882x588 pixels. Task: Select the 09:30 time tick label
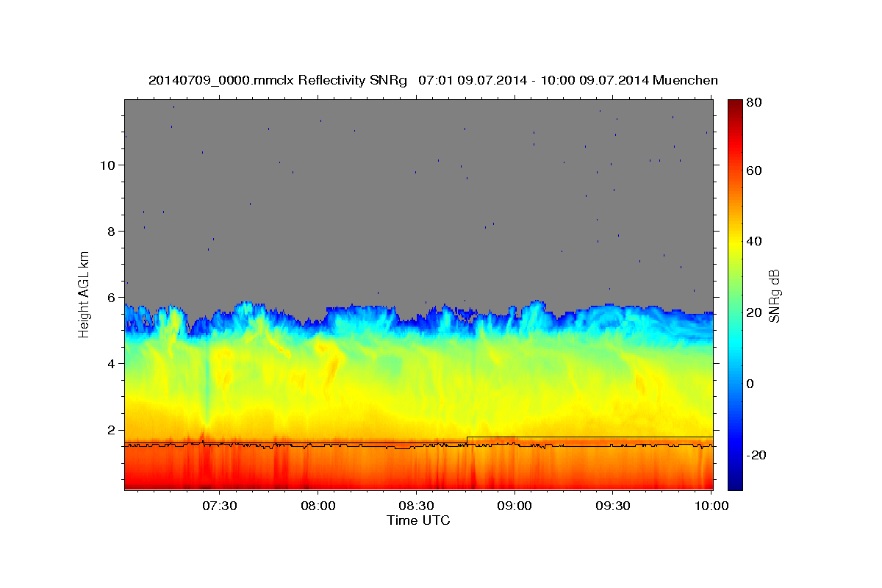[x=613, y=506]
